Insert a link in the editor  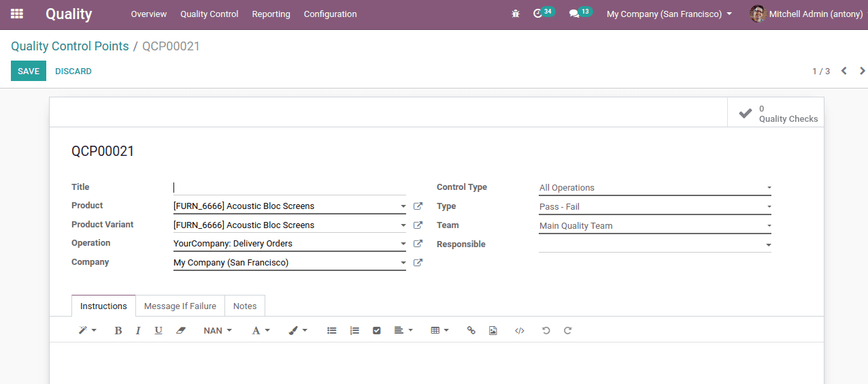point(471,330)
